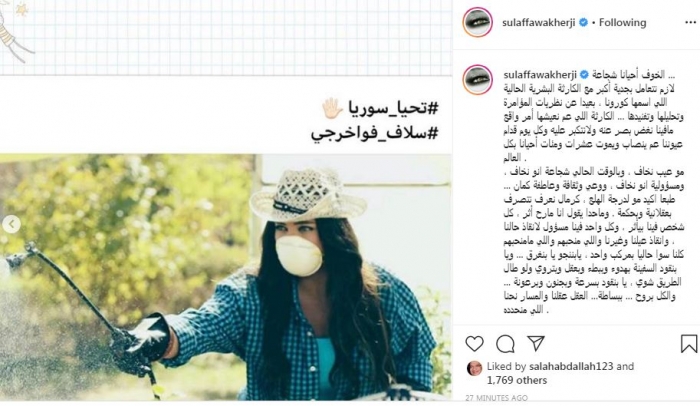Open the sulaffawakherji username in the caption

tap(540, 75)
